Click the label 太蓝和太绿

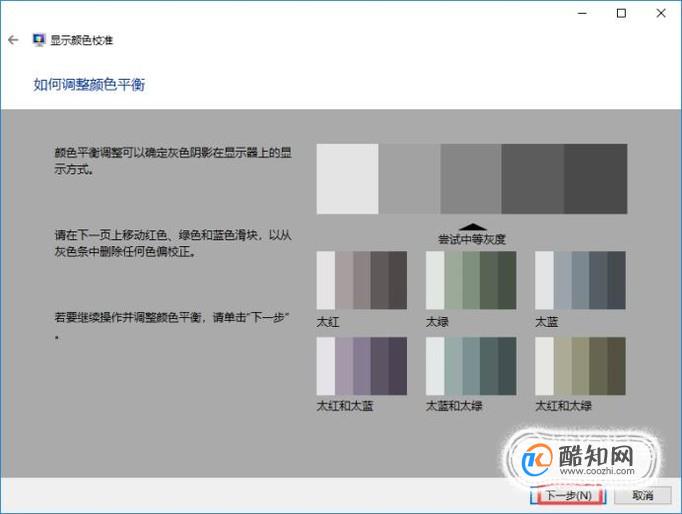coord(454,406)
